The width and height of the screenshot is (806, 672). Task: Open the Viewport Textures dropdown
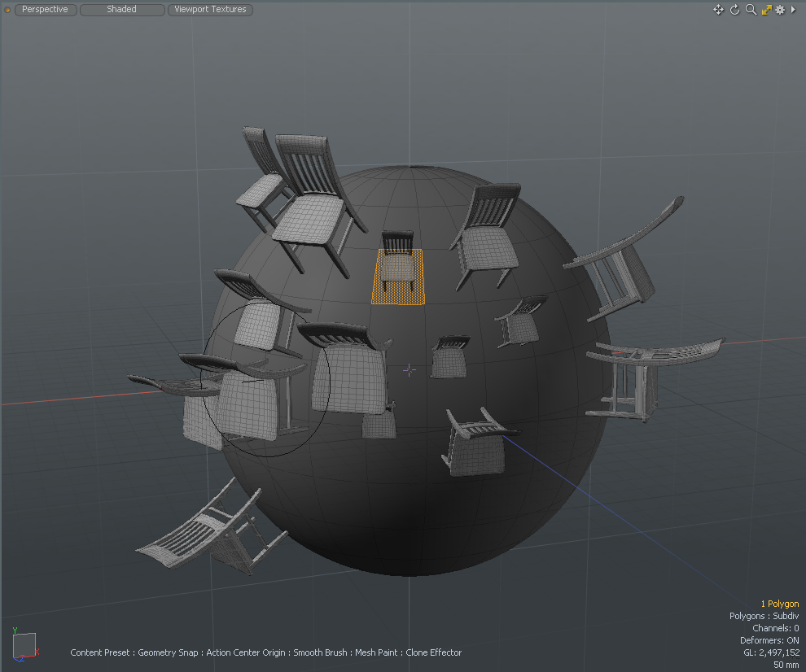tap(211, 10)
